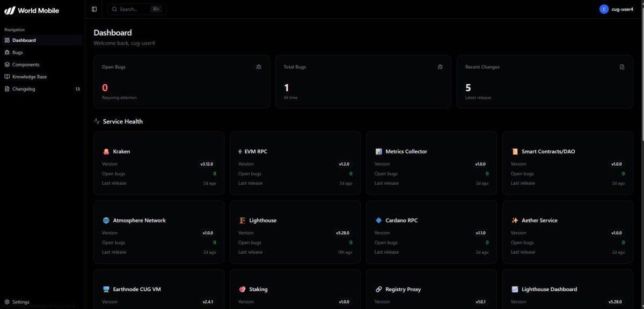This screenshot has height=309, width=644.
Task: Open the EVM RPC service card
Action: 295,163
